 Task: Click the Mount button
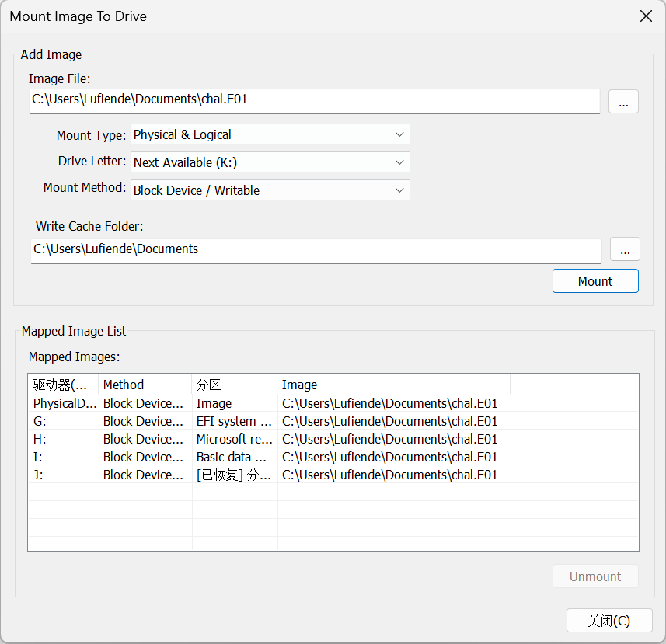(595, 281)
